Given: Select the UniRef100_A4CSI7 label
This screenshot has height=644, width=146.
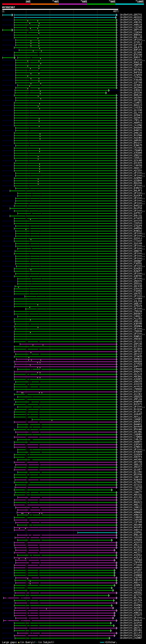Looking at the screenshot, I should point(131,553).
